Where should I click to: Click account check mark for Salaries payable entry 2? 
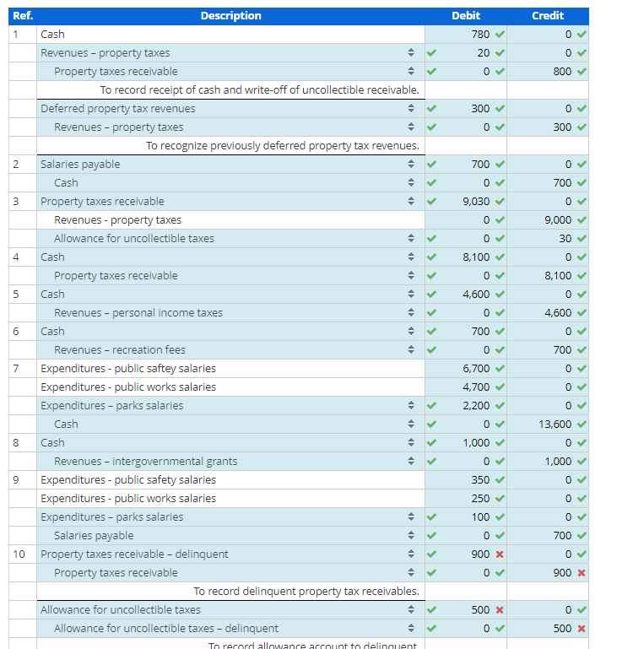click(x=431, y=165)
